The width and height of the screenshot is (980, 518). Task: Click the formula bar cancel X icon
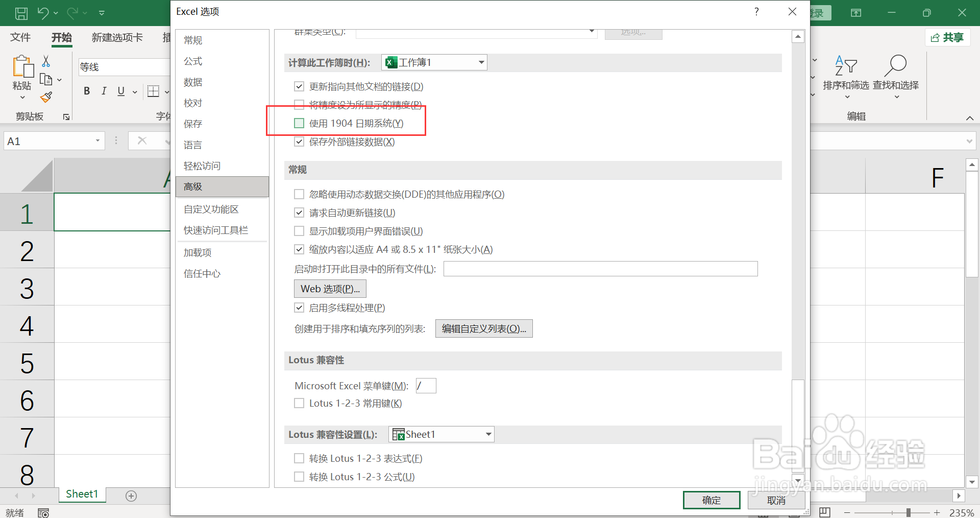(x=142, y=140)
